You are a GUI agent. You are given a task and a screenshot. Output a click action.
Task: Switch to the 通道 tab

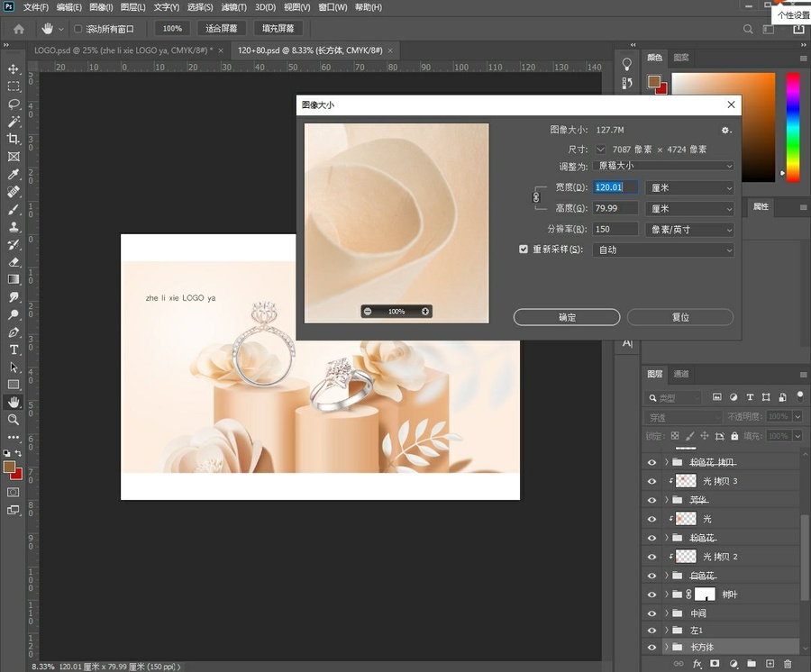point(680,374)
